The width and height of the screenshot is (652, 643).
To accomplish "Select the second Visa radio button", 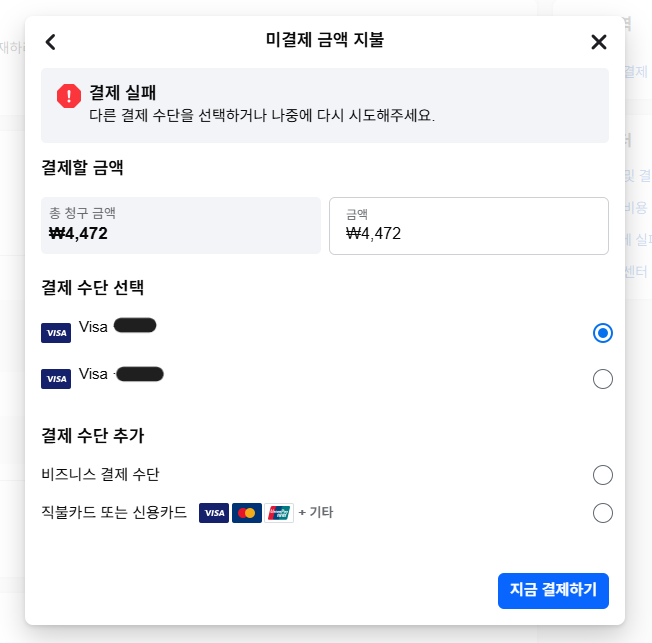I will pos(603,379).
